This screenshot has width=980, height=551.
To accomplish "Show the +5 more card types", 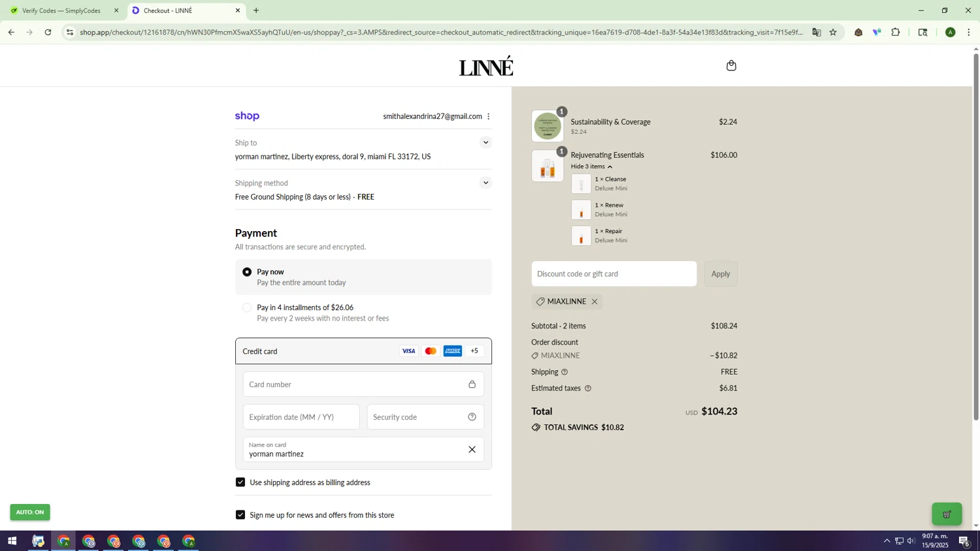I will pos(474,351).
